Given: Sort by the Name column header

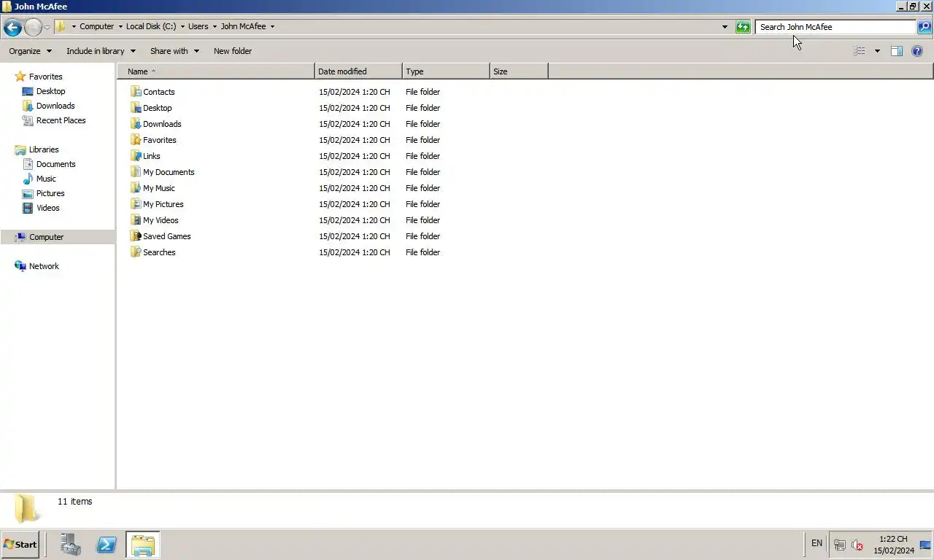Looking at the screenshot, I should (216, 71).
